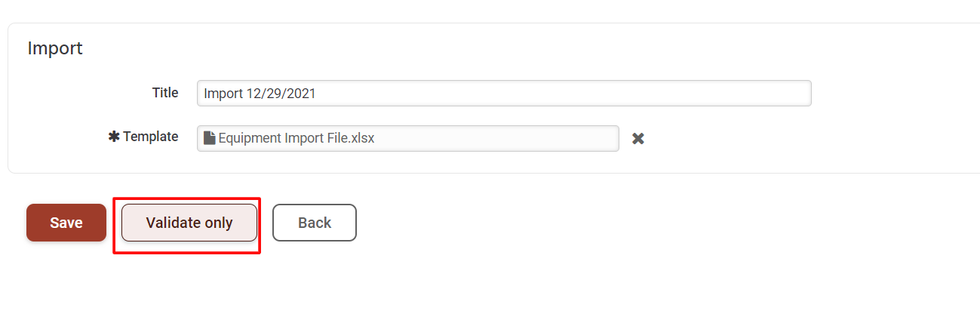
Task: Clear the template file with the X icon
Action: 638,139
